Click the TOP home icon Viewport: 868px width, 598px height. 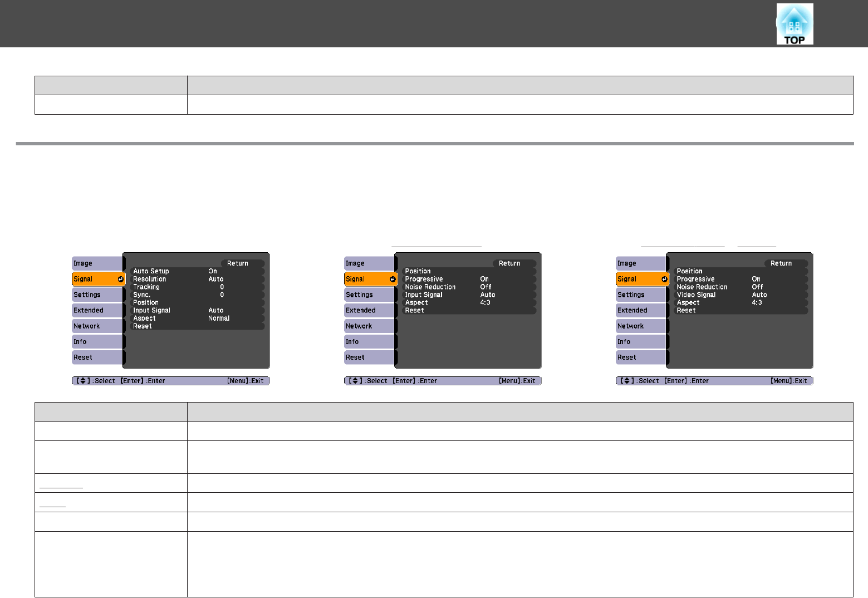(795, 24)
